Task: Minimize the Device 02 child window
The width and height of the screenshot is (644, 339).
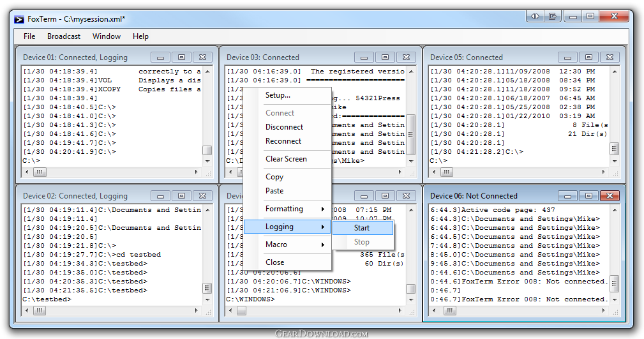Action: [161, 196]
